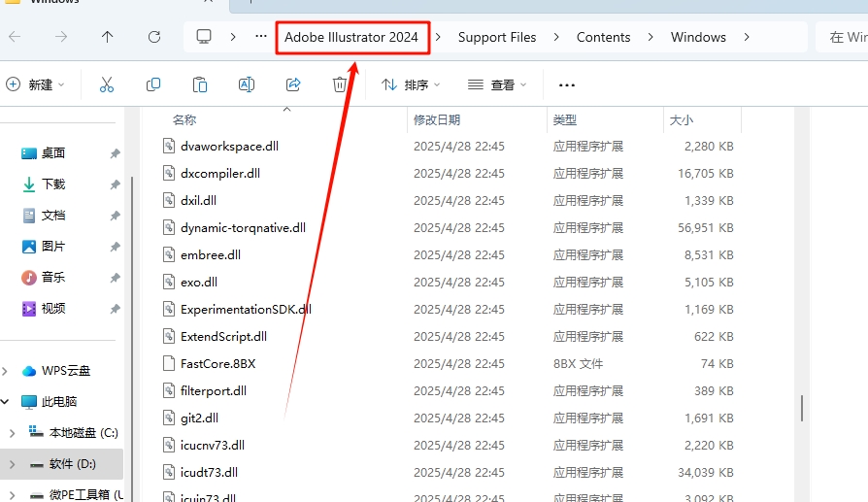
Task: Select file dxcompiler.dll
Action: [x=220, y=173]
